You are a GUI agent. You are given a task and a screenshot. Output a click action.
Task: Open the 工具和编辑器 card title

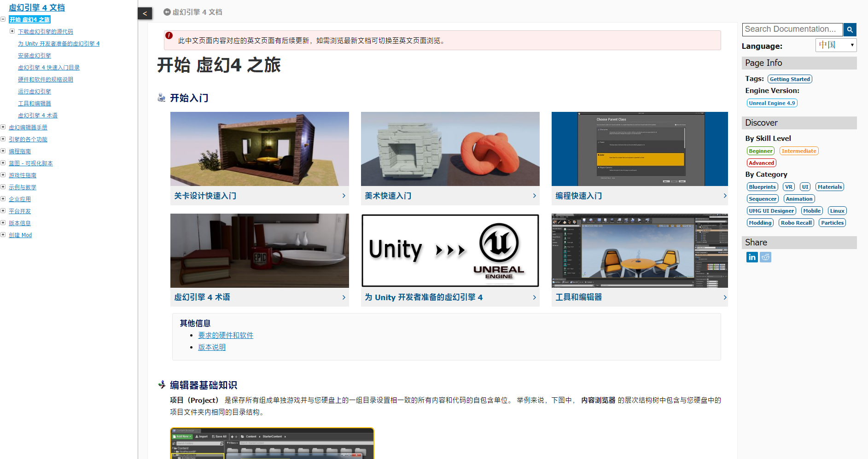[578, 297]
